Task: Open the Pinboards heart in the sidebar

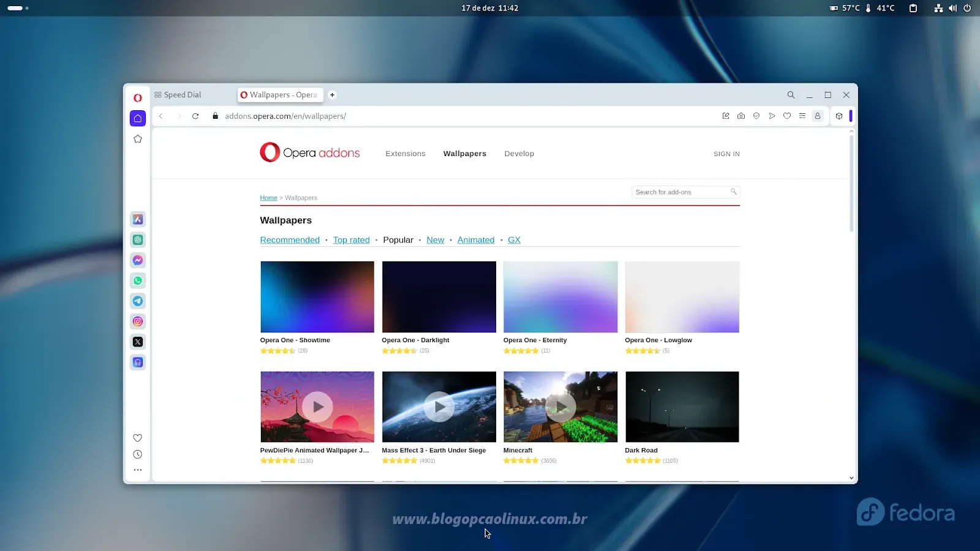Action: point(138,438)
